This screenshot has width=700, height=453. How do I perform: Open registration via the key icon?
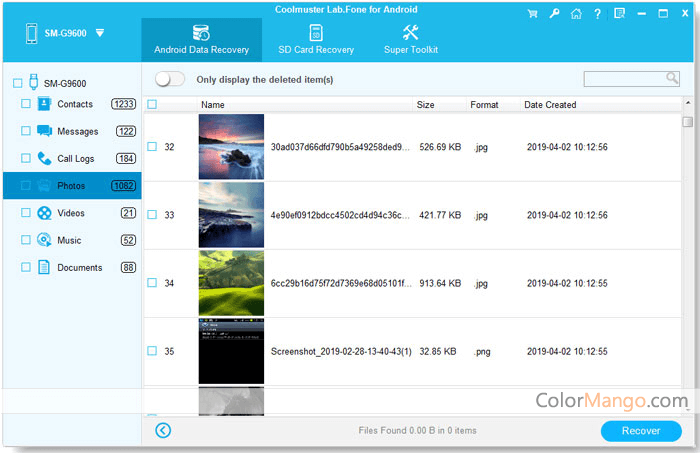[x=551, y=14]
